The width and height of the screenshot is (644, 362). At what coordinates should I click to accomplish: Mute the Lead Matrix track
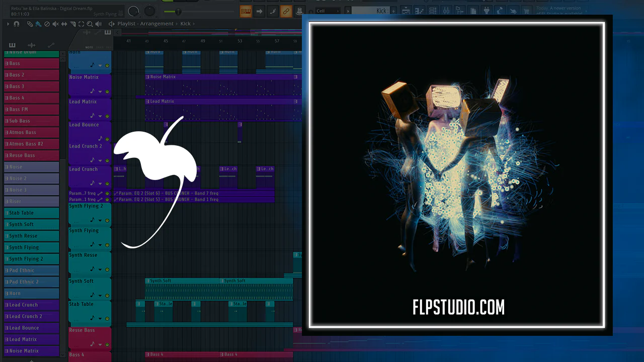tap(107, 116)
